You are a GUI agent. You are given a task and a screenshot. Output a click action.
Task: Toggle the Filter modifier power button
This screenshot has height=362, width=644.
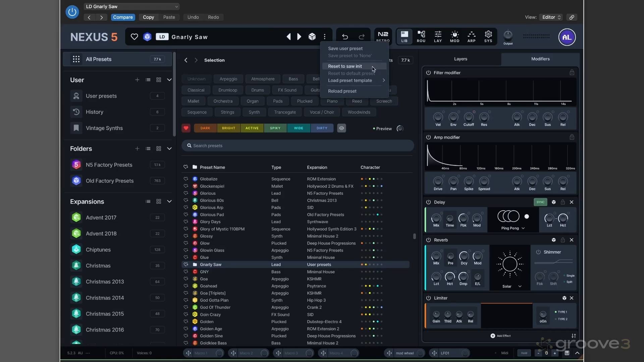point(428,73)
